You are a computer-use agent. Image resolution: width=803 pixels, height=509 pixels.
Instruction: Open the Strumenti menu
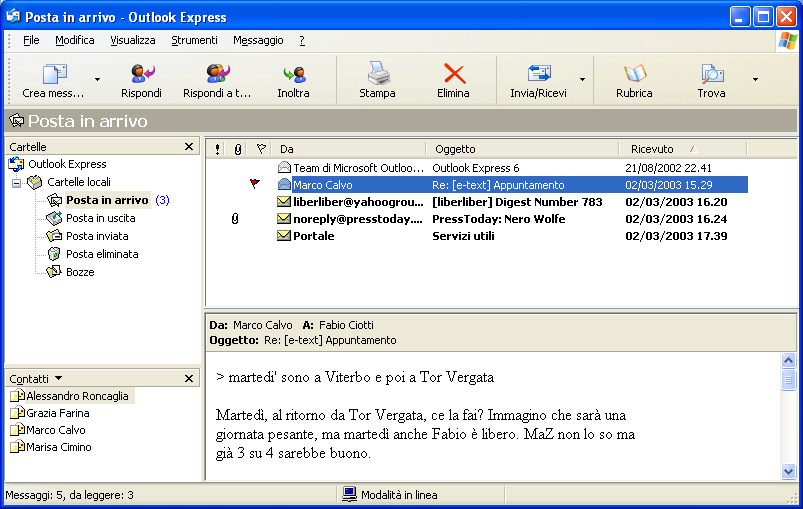tap(194, 40)
